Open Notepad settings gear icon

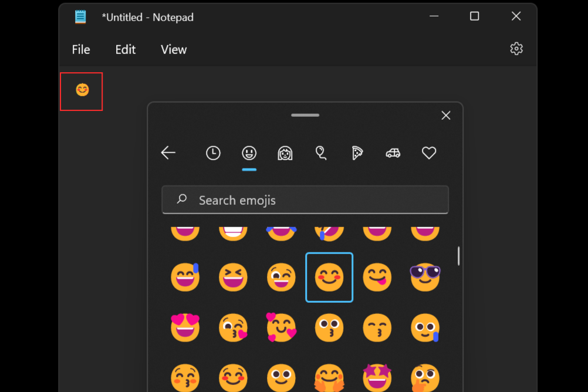tap(516, 49)
